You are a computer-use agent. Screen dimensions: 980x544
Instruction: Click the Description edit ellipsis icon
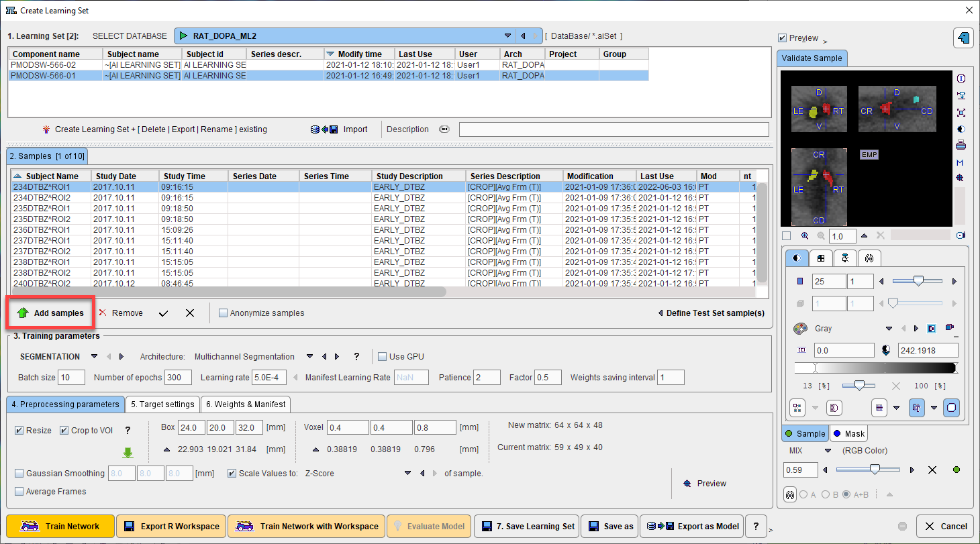coord(444,129)
